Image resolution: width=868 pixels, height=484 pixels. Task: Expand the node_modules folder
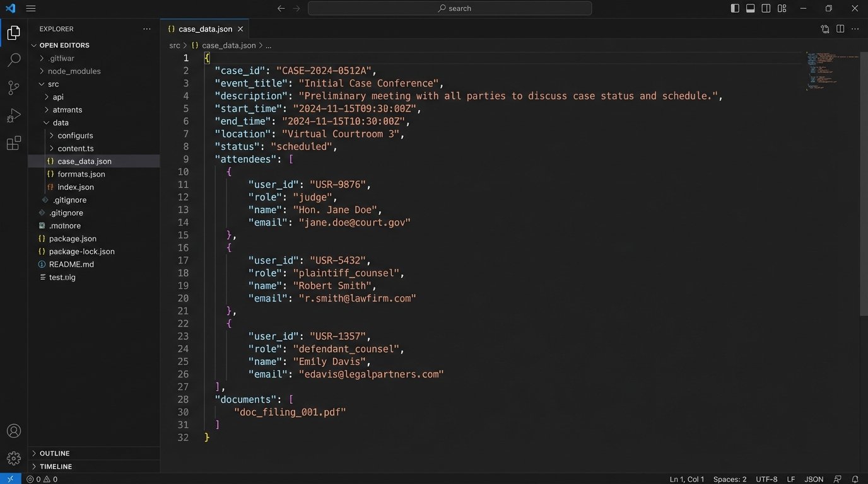pos(74,71)
